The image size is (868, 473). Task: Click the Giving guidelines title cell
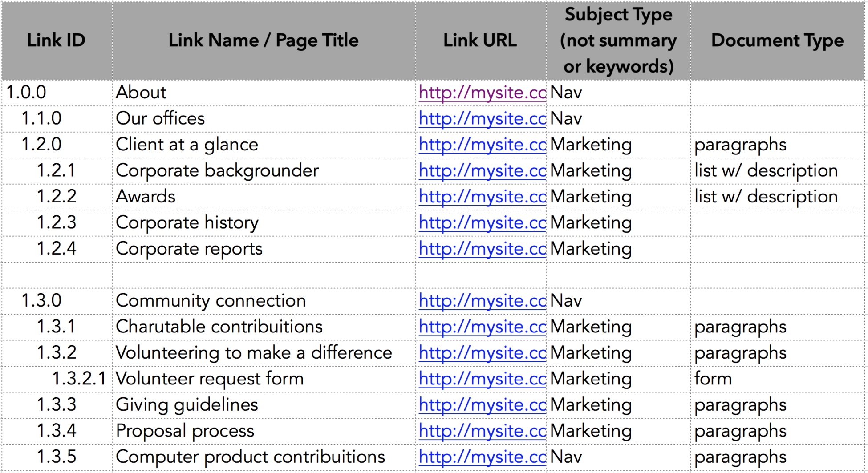(x=187, y=405)
